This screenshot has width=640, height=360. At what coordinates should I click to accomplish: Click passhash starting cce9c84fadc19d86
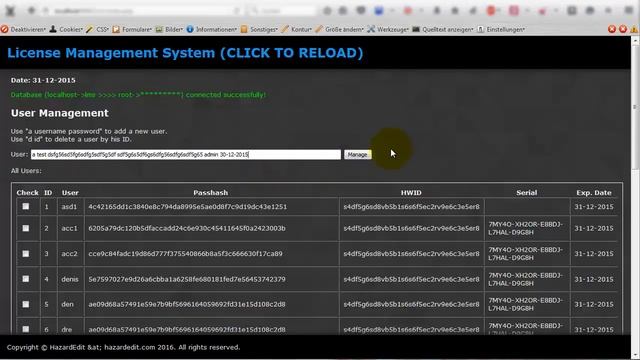point(185,253)
